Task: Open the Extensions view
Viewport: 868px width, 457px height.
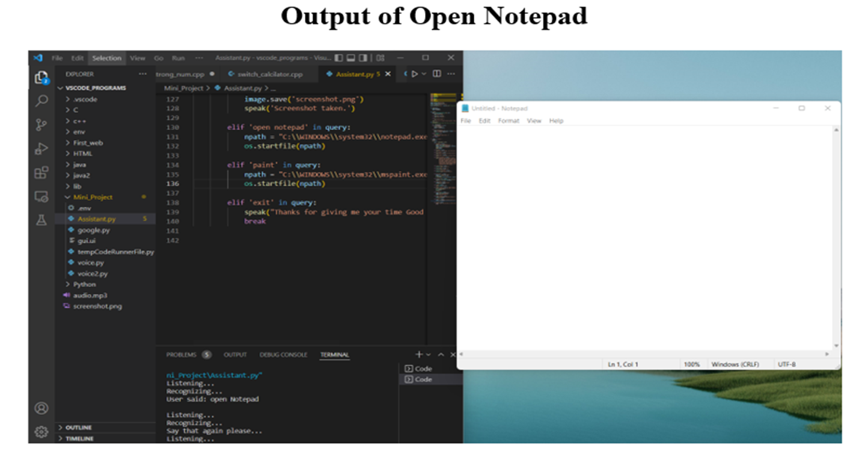Action: tap(41, 173)
